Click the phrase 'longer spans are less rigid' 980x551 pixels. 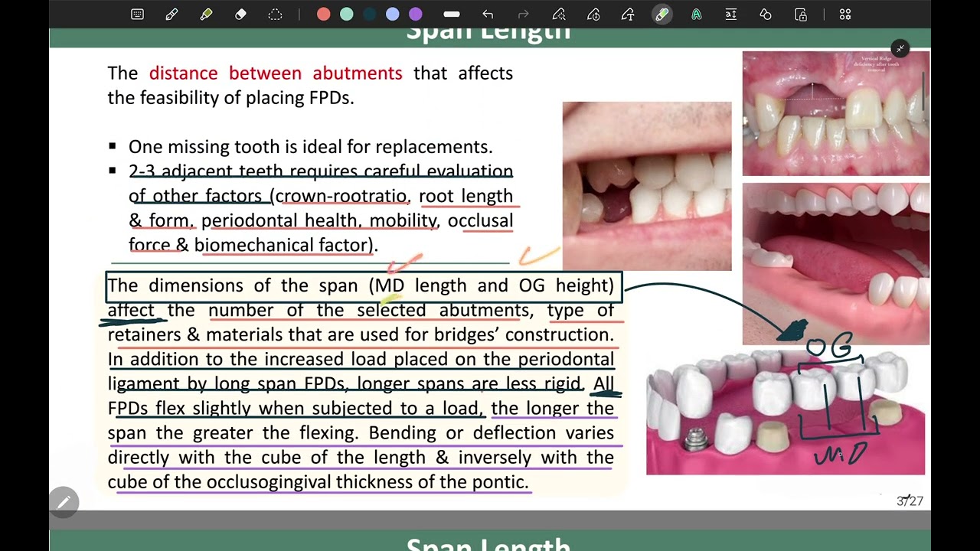pyautogui.click(x=470, y=383)
